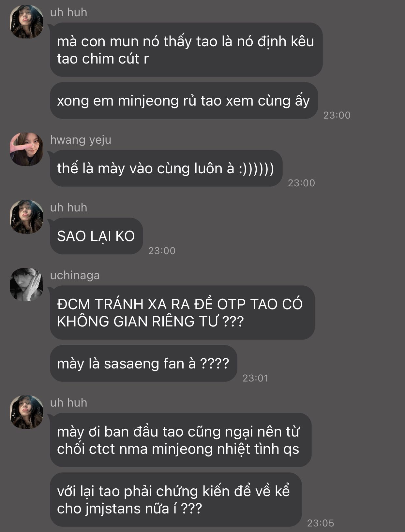Screen dimensions: 405x532
Task: Tap uh huh avatar beside 'mày ơi ban đầu'
Action: click(x=26, y=412)
